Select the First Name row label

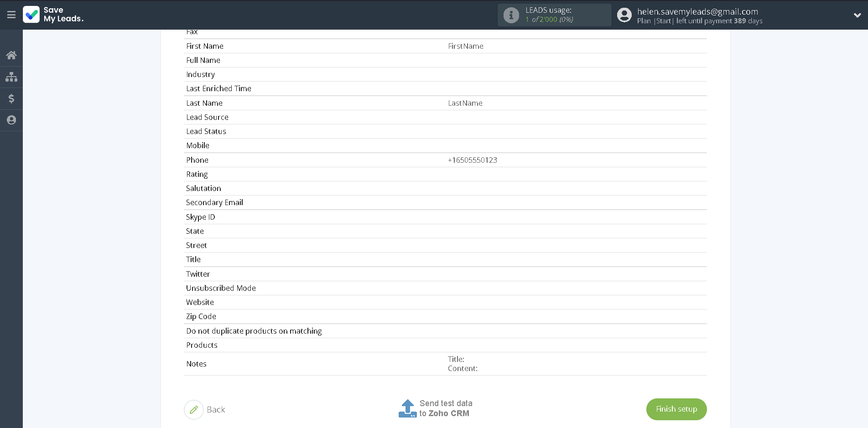(x=205, y=46)
